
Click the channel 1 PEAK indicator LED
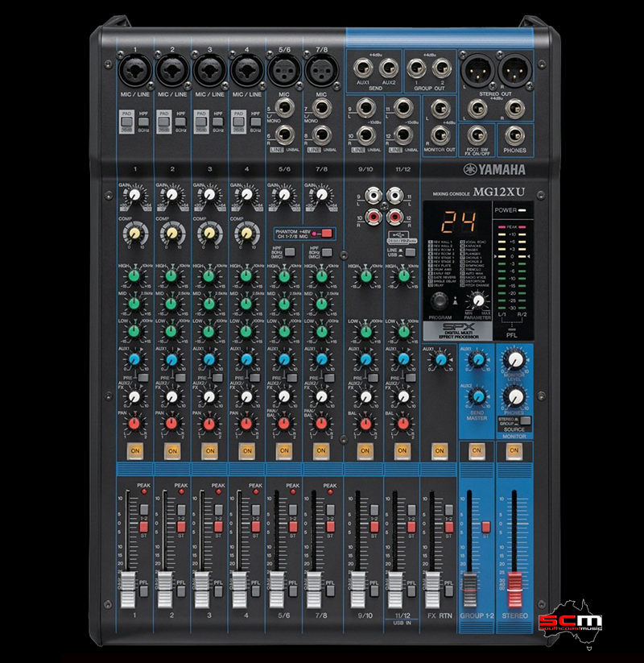pos(143,491)
